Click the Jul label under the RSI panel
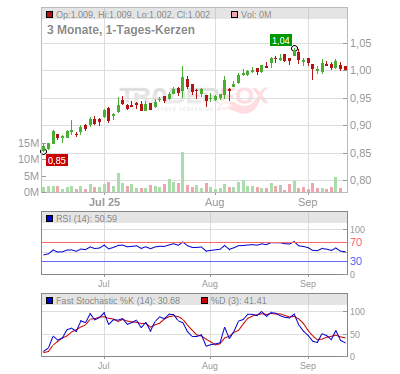 click(104, 284)
